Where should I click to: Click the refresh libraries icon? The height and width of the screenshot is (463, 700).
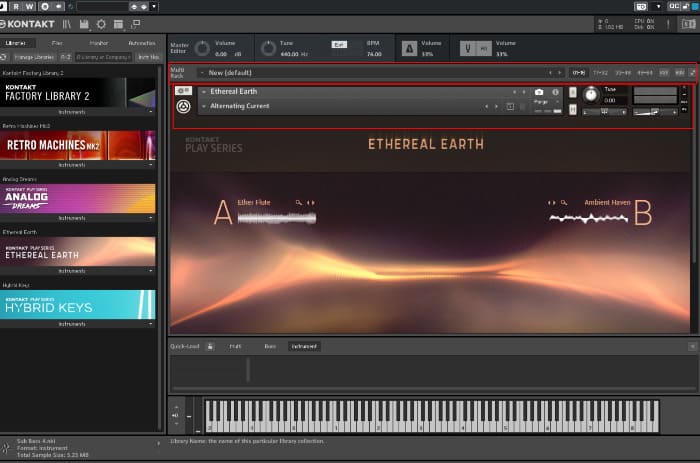pos(4,57)
